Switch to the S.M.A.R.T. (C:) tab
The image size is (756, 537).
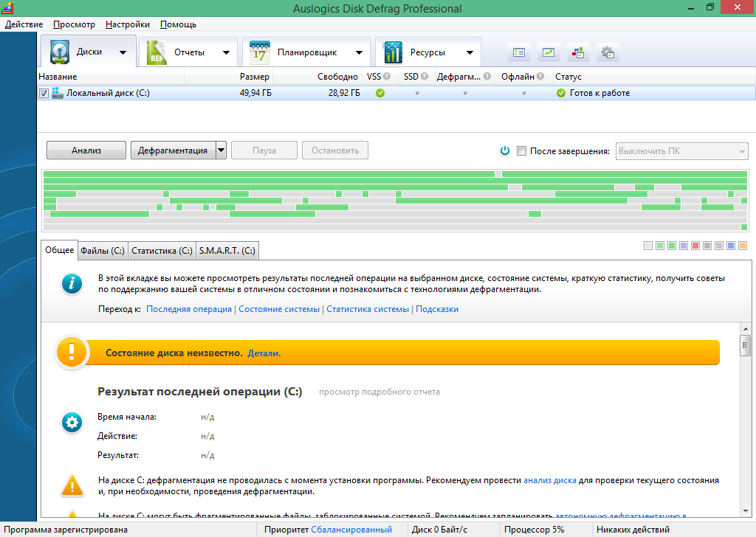click(227, 249)
